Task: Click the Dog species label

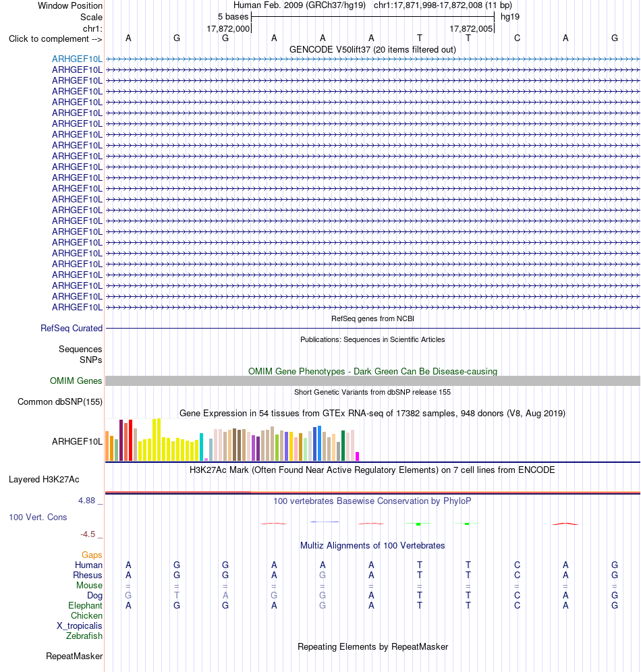Action: pos(94,596)
